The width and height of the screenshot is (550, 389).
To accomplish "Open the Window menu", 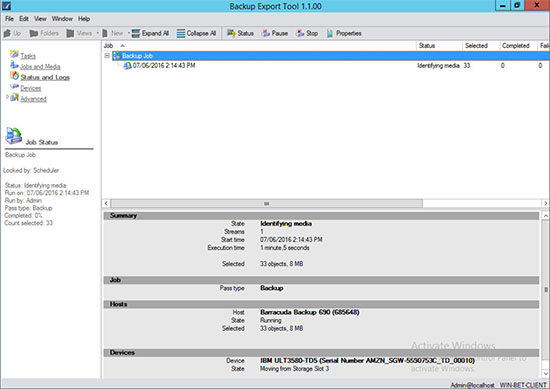I will [62, 19].
